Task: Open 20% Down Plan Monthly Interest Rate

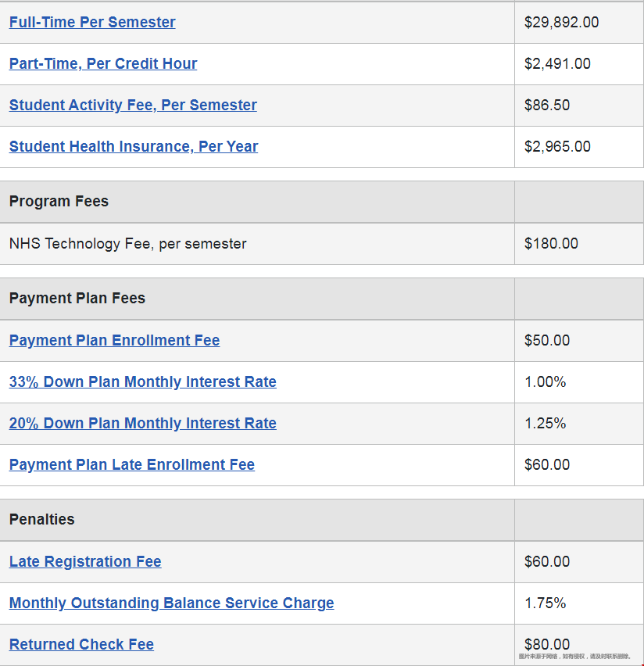Action: pyautogui.click(x=143, y=424)
